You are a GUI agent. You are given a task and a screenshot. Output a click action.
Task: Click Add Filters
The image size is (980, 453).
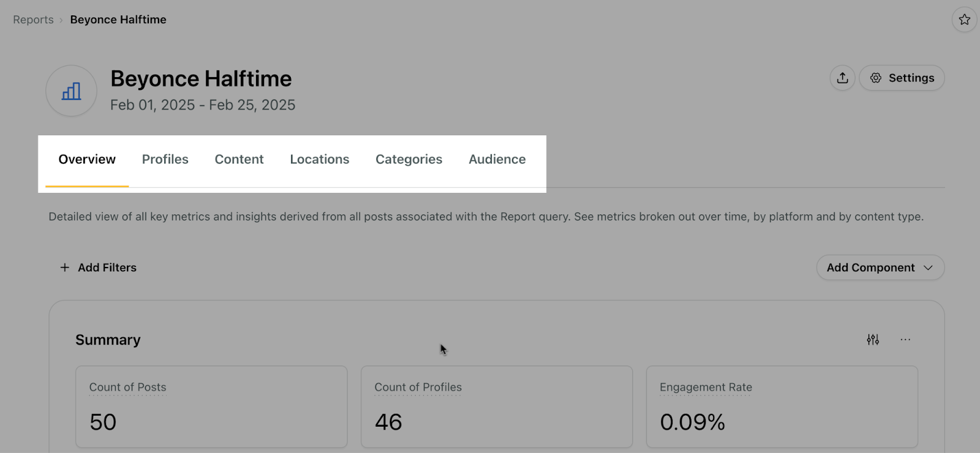[x=98, y=268]
